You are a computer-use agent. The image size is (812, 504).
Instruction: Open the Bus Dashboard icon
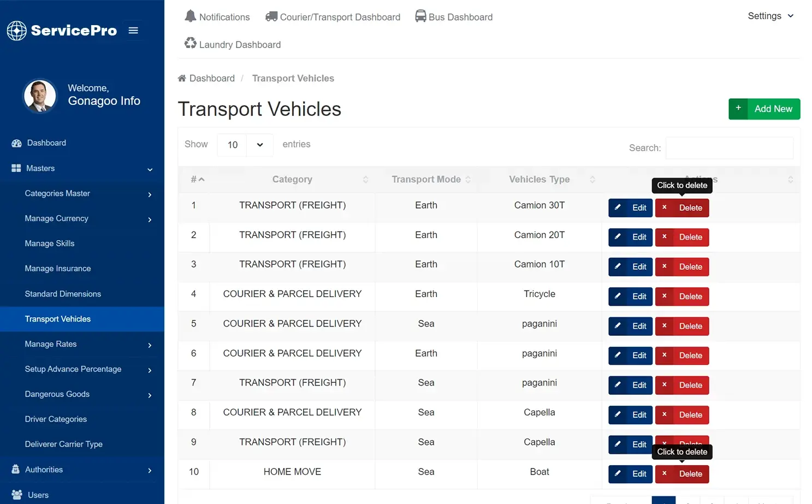[420, 16]
